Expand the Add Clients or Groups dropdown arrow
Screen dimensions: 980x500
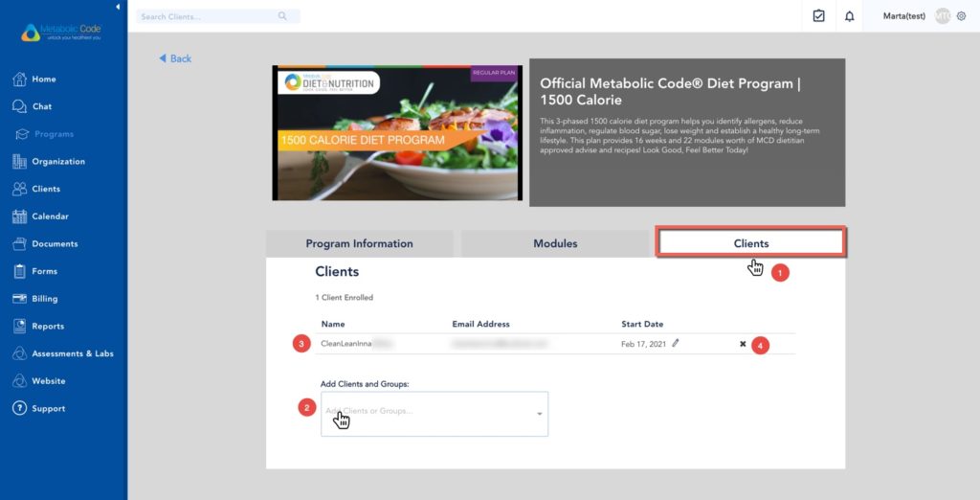[x=540, y=414]
